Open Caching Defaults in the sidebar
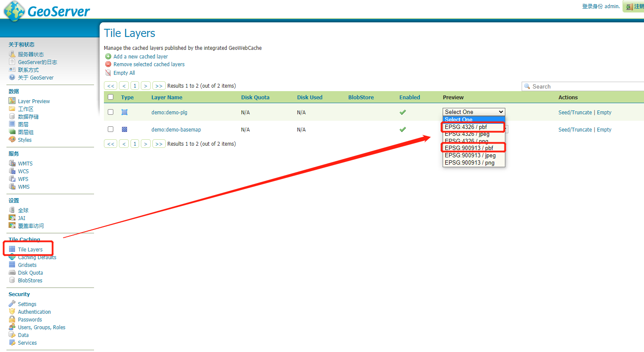 coord(37,257)
